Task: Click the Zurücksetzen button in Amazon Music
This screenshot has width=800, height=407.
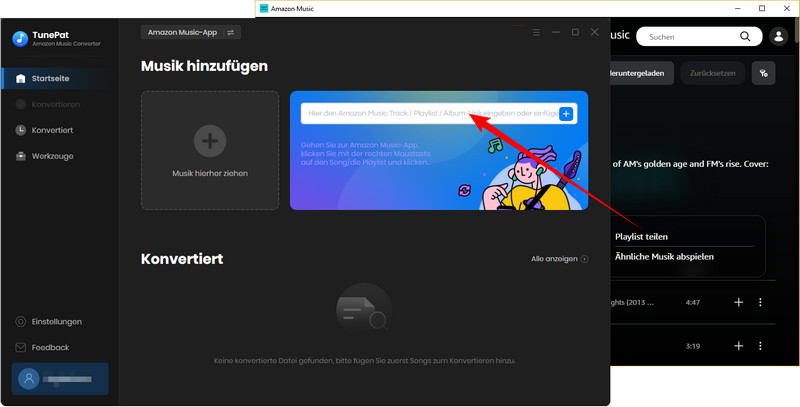Action: pos(713,73)
